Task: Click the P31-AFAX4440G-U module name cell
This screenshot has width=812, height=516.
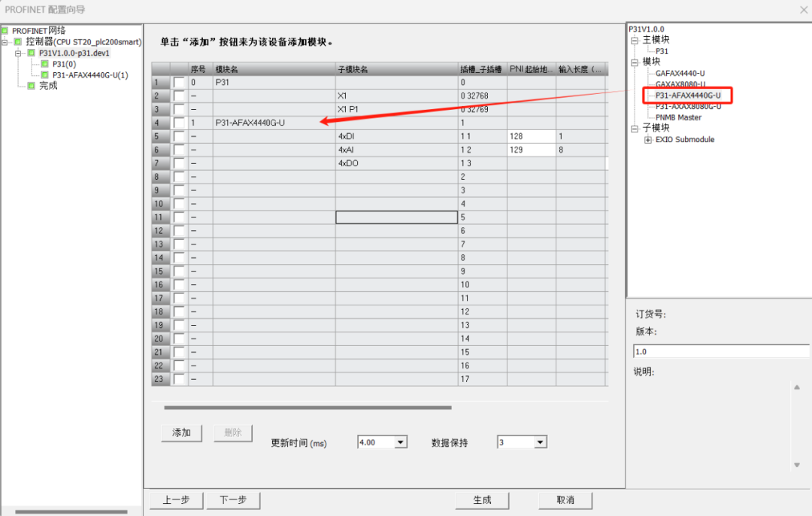Action: [274, 123]
